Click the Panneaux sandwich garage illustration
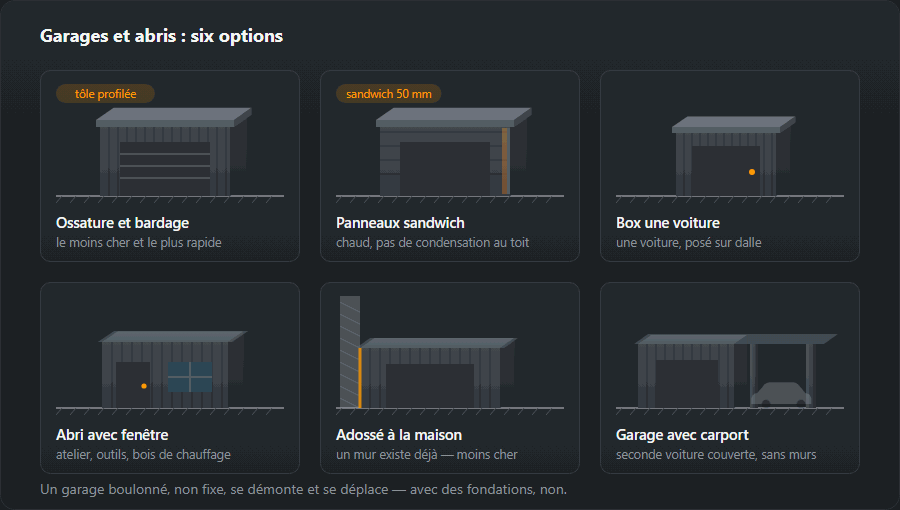The image size is (900, 510). click(x=450, y=155)
